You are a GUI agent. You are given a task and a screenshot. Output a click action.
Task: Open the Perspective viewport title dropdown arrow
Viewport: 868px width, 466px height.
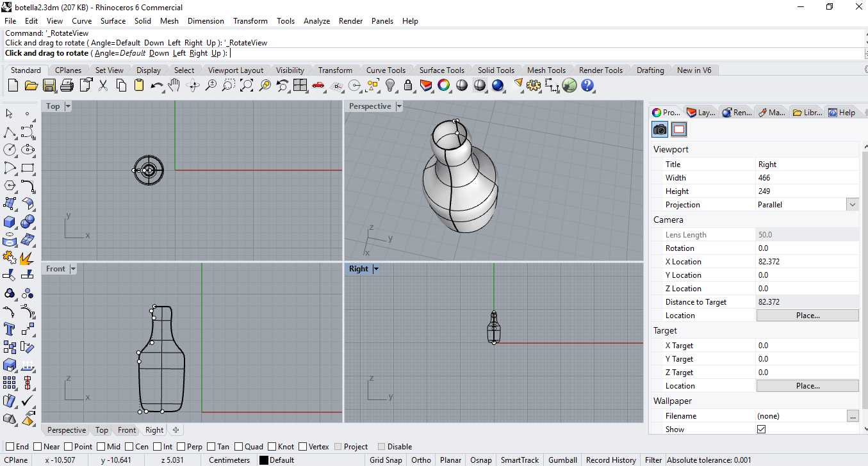pyautogui.click(x=399, y=106)
